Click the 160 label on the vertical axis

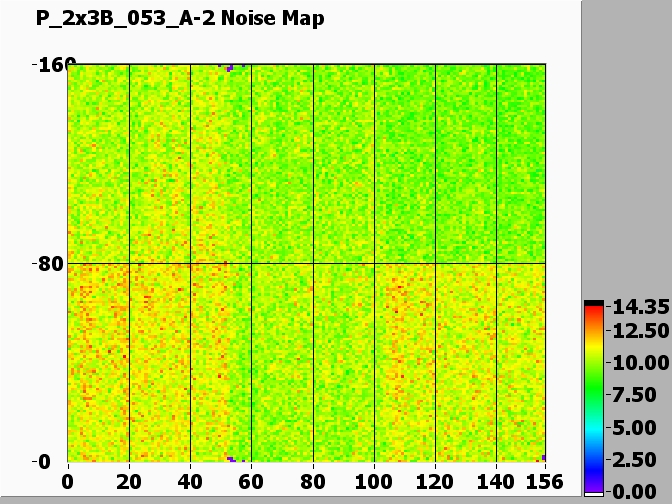pos(43,65)
